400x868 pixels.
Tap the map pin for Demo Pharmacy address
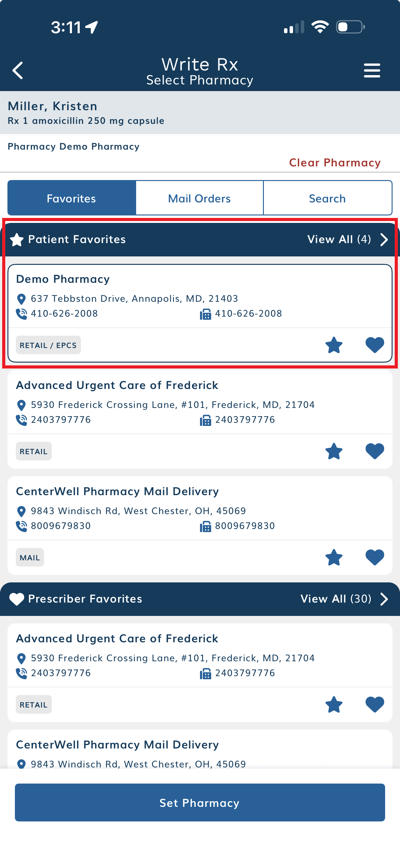21,299
